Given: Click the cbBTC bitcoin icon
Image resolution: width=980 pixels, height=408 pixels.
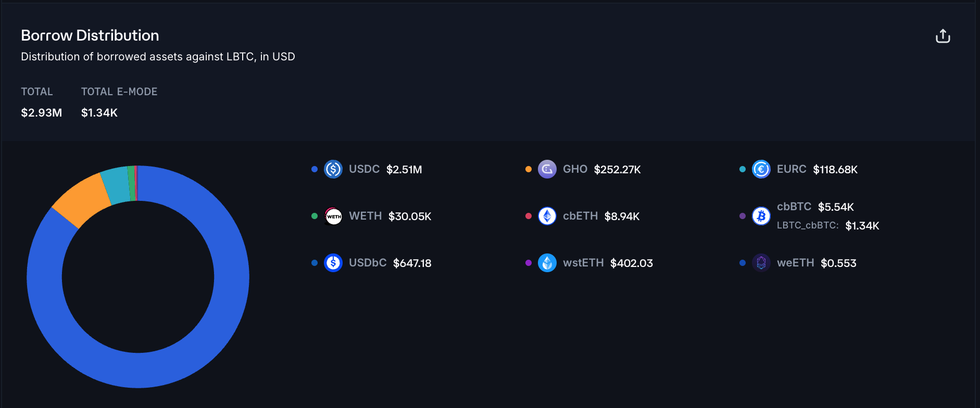Looking at the screenshot, I should (x=761, y=216).
